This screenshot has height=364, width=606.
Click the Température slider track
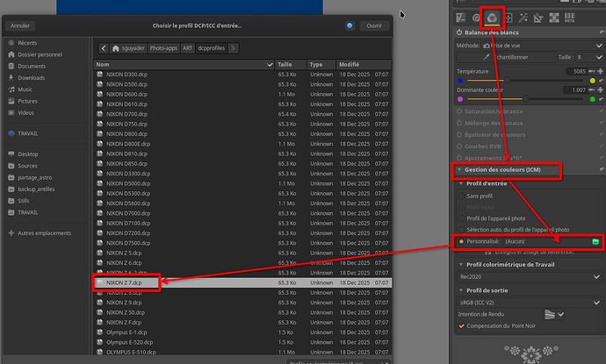[525, 81]
